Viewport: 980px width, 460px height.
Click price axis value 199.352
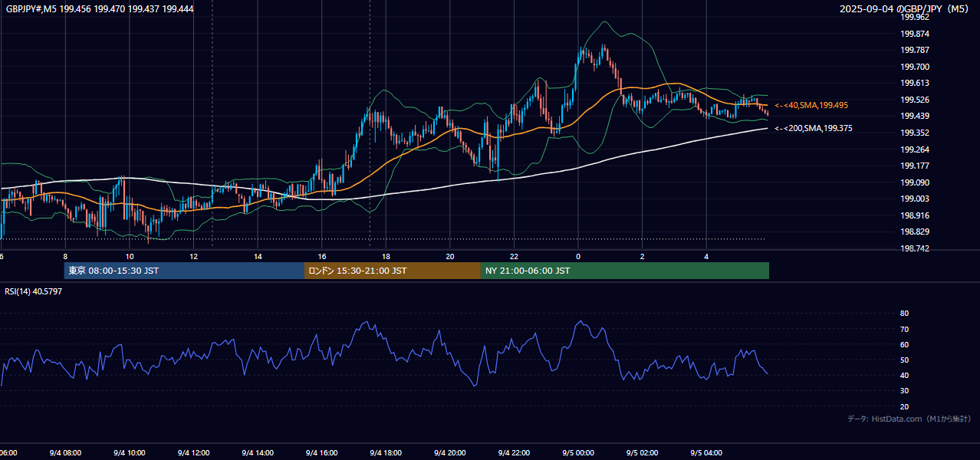tap(915, 133)
